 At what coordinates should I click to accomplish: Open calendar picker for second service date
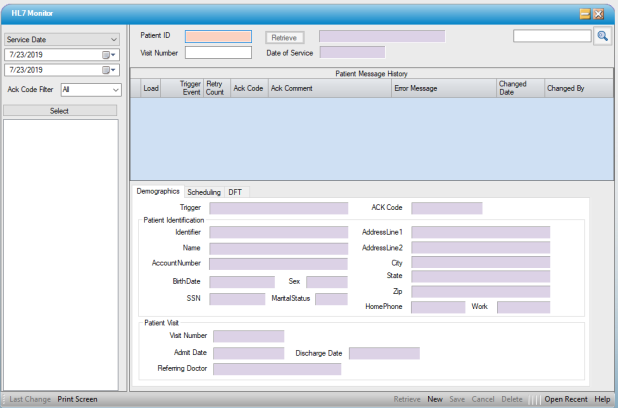point(105,70)
